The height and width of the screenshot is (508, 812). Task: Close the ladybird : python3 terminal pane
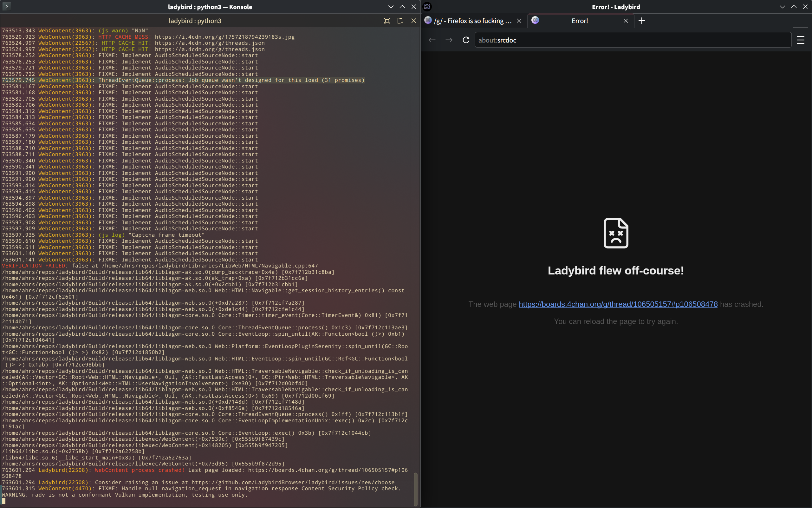coord(413,21)
